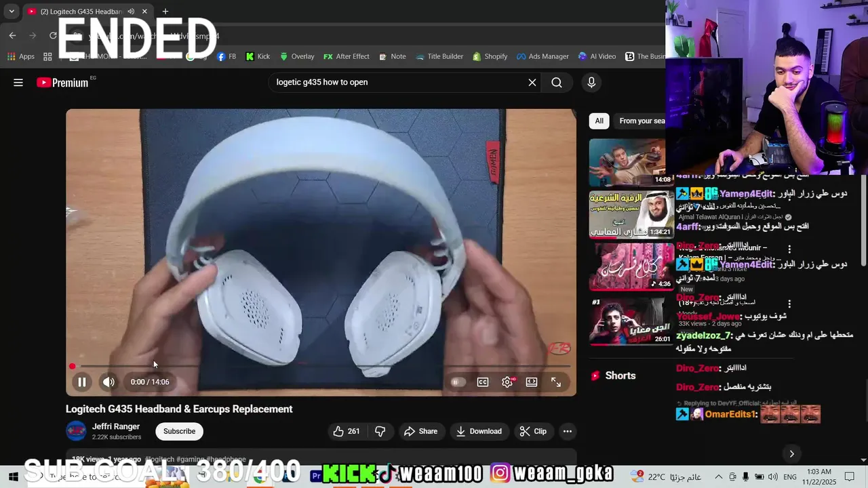
Task: Open the tab search dropdown arrow in Chrome
Action: click(x=12, y=12)
